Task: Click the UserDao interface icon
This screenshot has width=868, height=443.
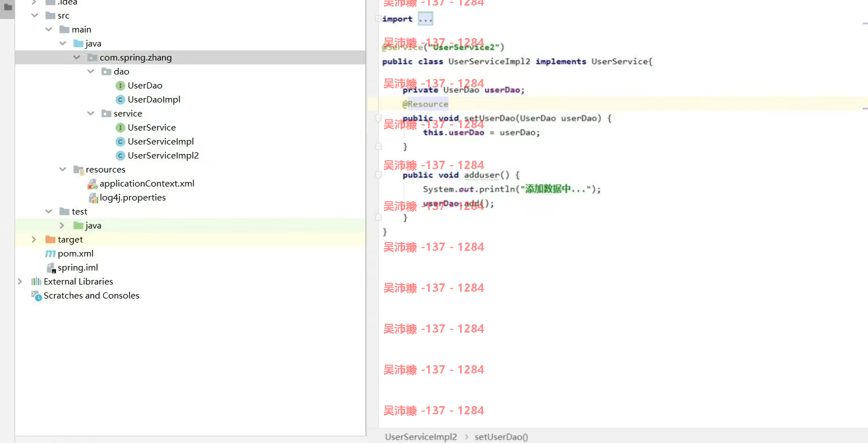Action: pyautogui.click(x=120, y=86)
